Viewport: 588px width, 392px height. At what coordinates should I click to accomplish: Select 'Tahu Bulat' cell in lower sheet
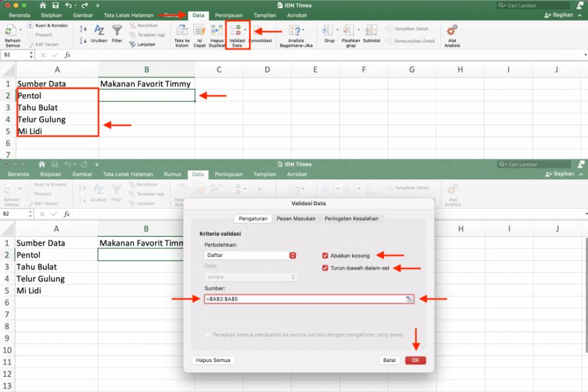point(56,267)
